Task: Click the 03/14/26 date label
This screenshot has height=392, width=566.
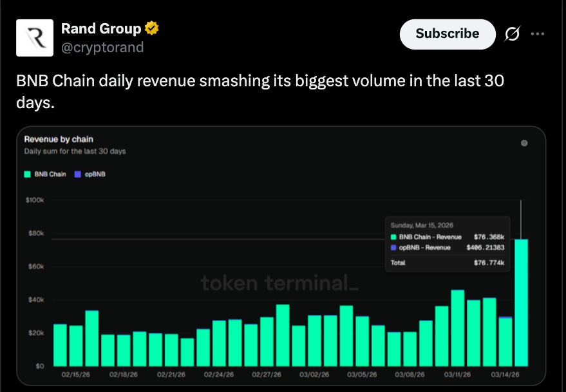Action: [x=505, y=375]
